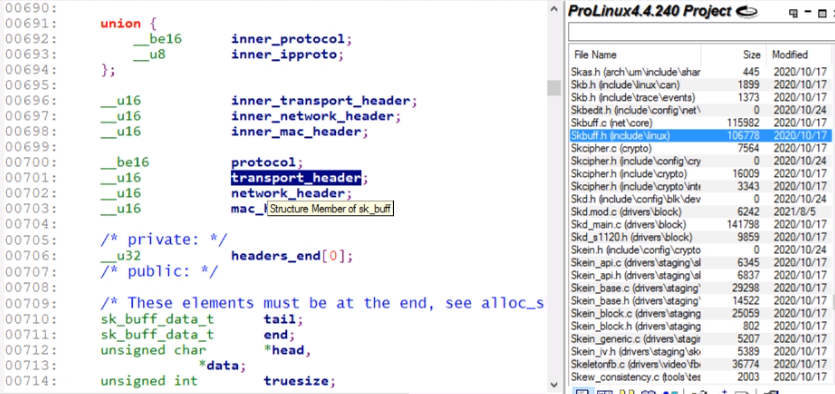Click the end member on line 711
Image resolution: width=835 pixels, height=394 pixels.
(x=275, y=335)
